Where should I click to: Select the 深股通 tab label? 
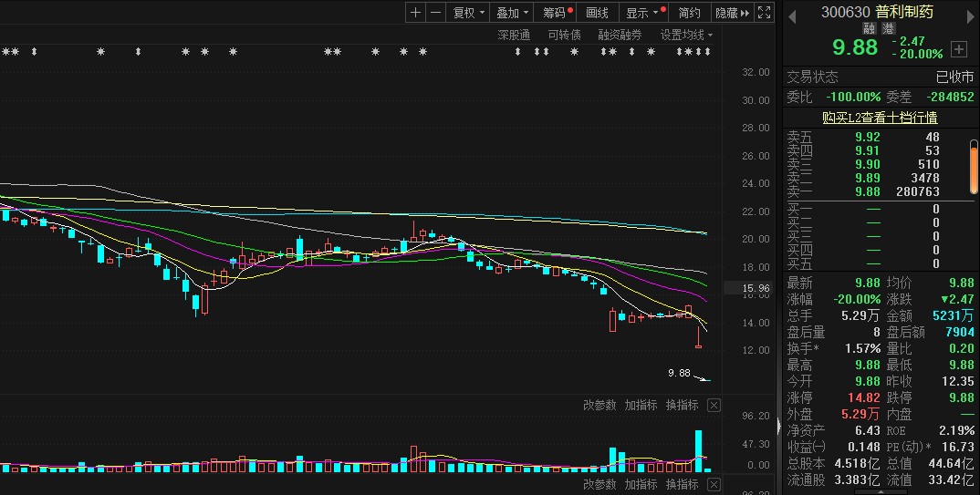(x=514, y=35)
